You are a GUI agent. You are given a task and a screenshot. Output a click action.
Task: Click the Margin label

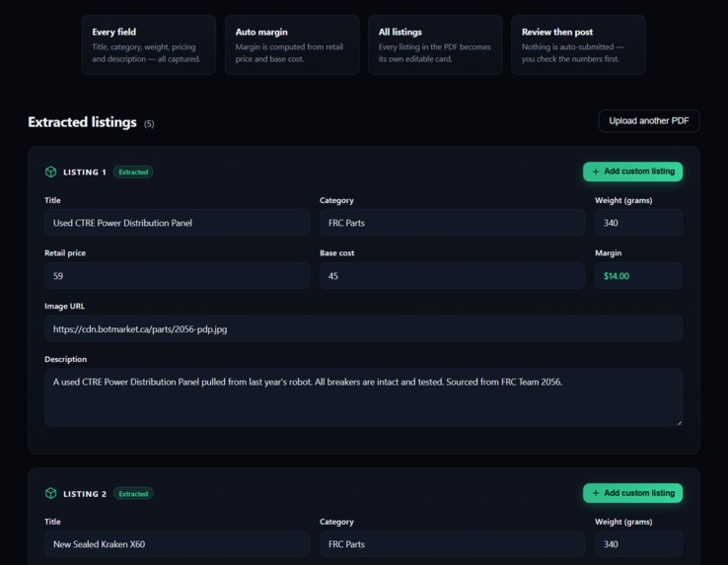tap(609, 253)
